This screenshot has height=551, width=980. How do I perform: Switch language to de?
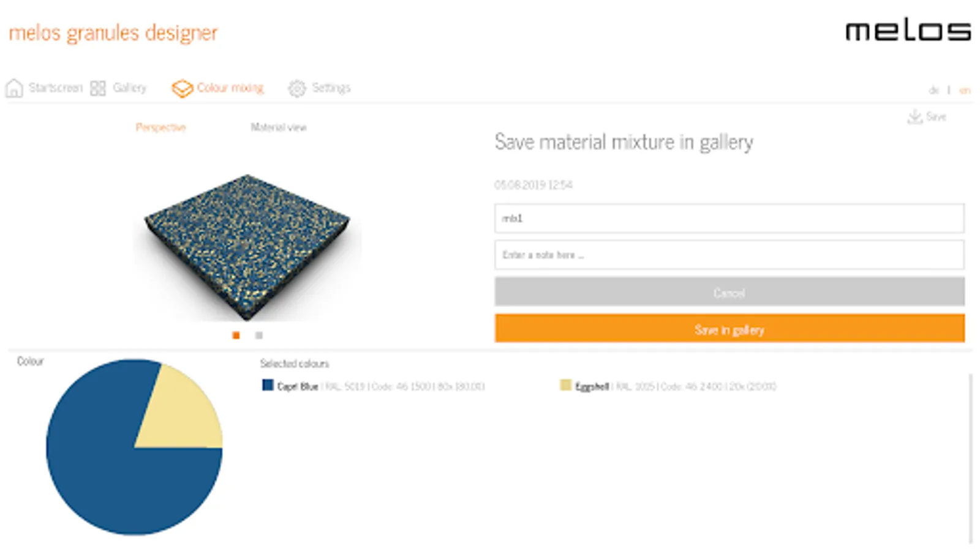(x=933, y=91)
